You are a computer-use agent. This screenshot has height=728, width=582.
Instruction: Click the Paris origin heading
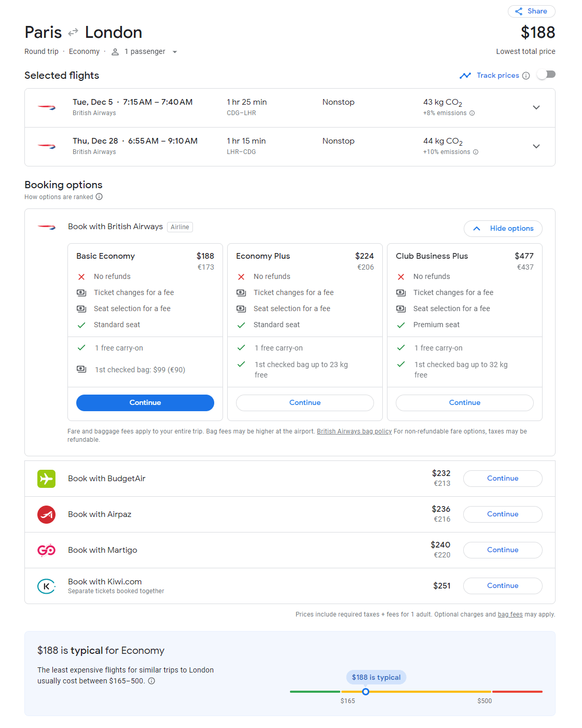pos(43,32)
